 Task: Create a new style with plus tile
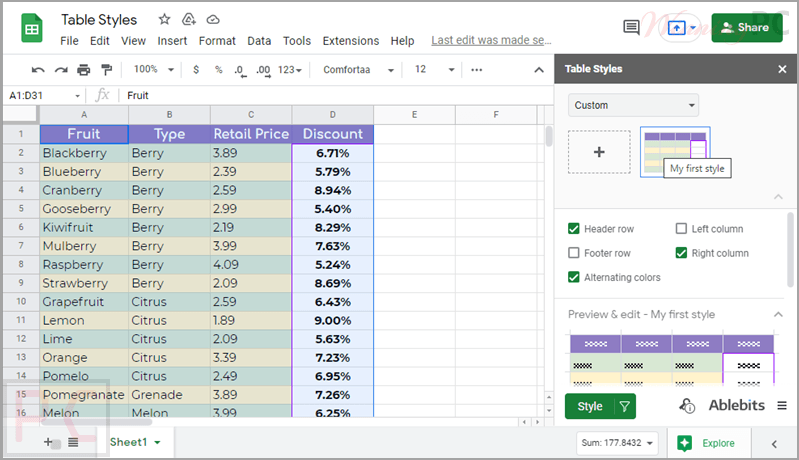coord(599,152)
